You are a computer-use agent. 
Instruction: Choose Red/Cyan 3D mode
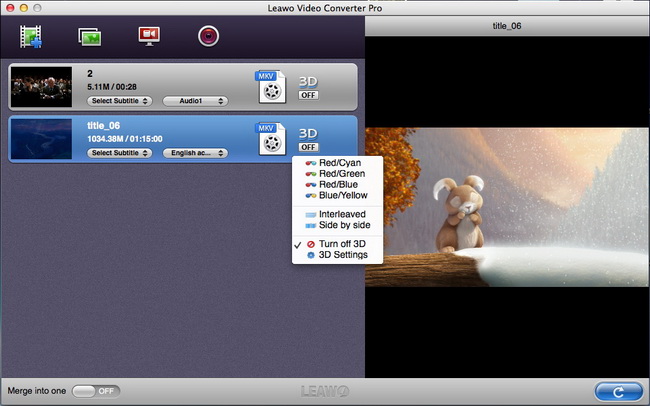(x=337, y=163)
